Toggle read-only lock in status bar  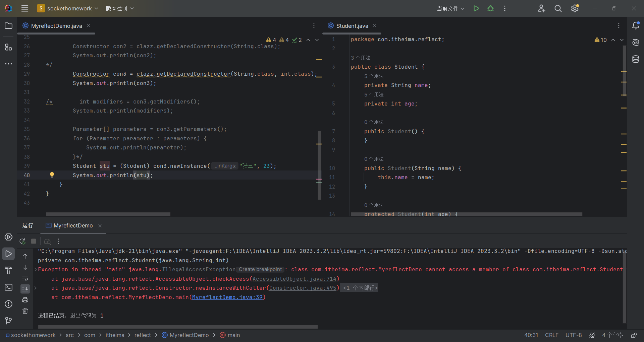[634, 335]
